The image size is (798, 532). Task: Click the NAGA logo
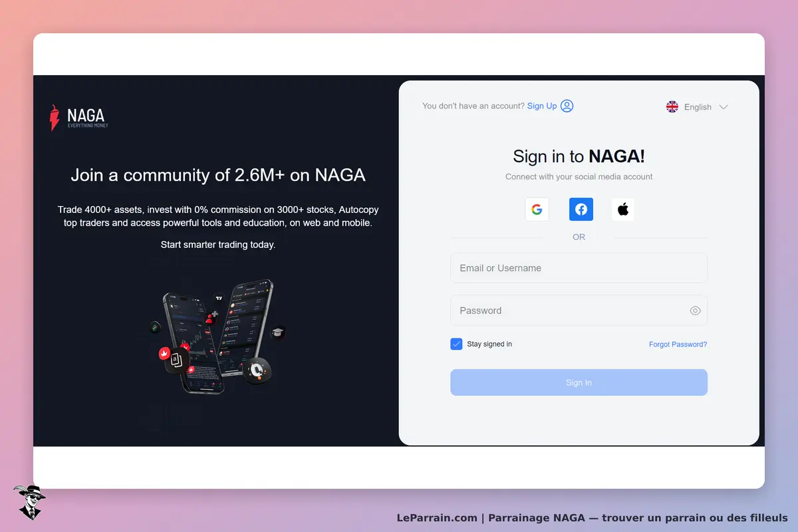click(x=78, y=118)
